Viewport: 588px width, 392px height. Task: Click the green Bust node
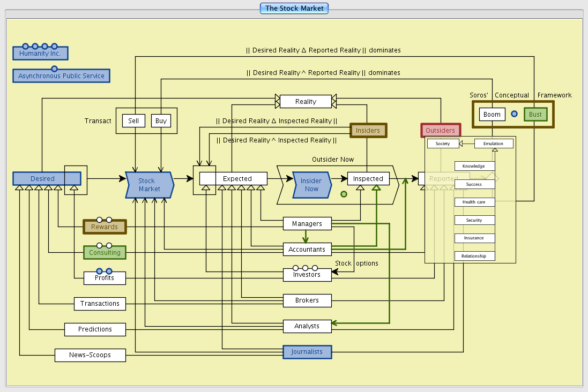point(535,115)
